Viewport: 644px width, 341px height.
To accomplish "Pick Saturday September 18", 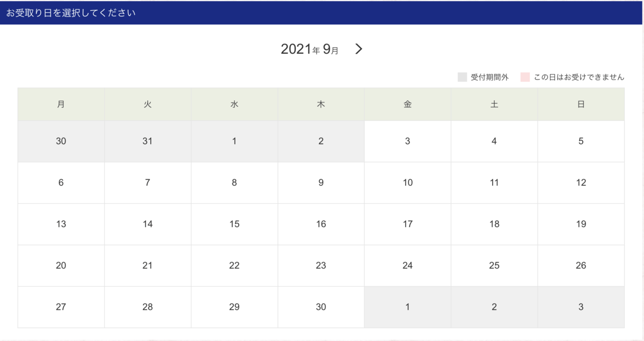I will coord(494,224).
